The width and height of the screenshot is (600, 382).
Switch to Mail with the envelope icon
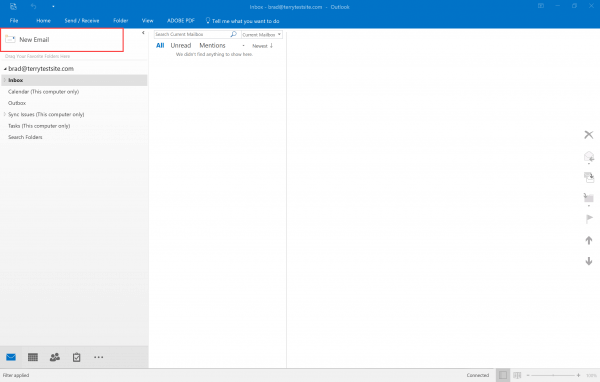pyautogui.click(x=11, y=357)
